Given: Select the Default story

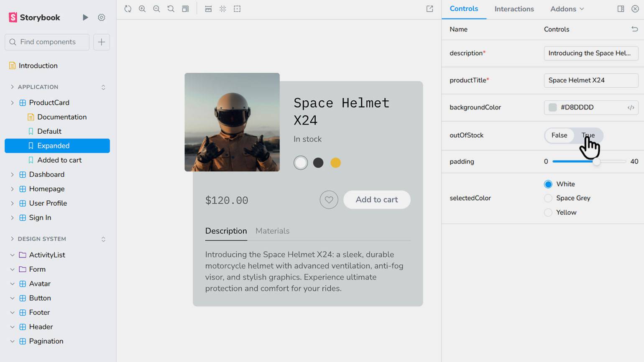Looking at the screenshot, I should 49,131.
